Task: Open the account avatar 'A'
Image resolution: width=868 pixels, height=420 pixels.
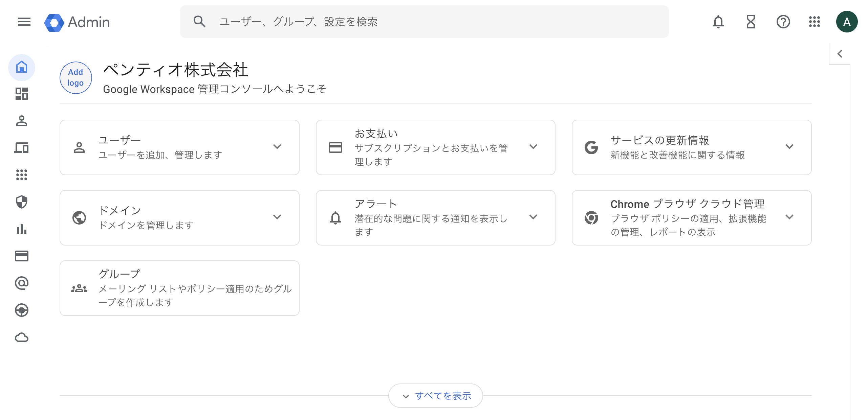Action: (847, 22)
